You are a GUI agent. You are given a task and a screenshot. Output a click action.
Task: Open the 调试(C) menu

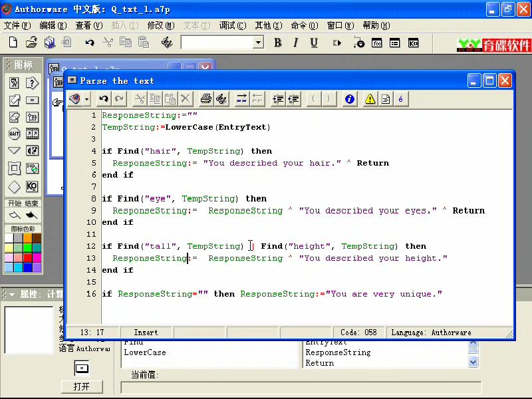(x=232, y=25)
